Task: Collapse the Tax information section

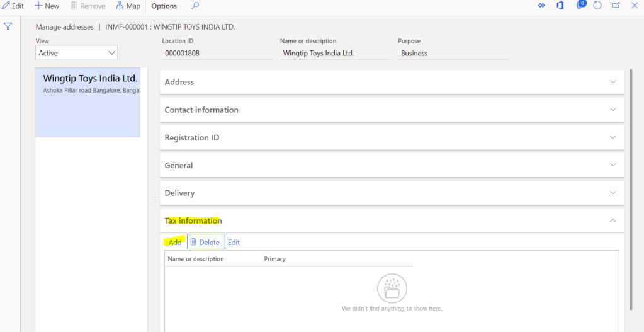Action: pyautogui.click(x=613, y=220)
